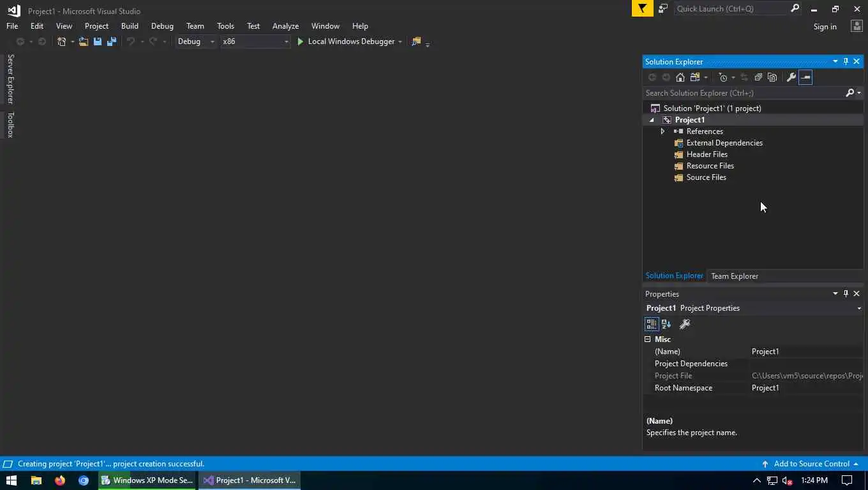Open dropdown arrow beside Local Windows Debugger
The image size is (868, 490).
(400, 41)
